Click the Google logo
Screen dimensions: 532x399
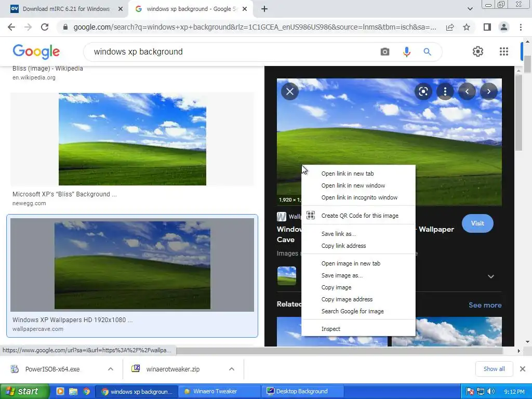pyautogui.click(x=36, y=51)
